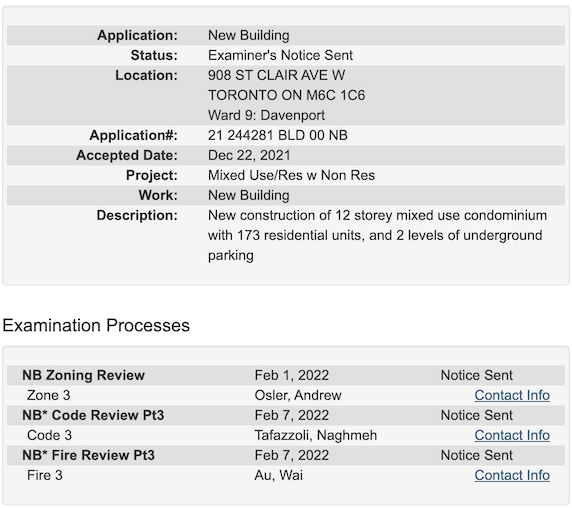Screen dimensions: 572x508
Task: Click the Mixed Use/Res w Non Res project value
Action: click(x=291, y=175)
